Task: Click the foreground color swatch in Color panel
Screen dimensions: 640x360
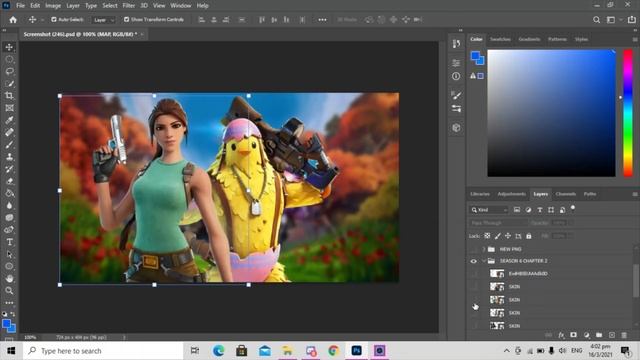Action: click(x=476, y=56)
